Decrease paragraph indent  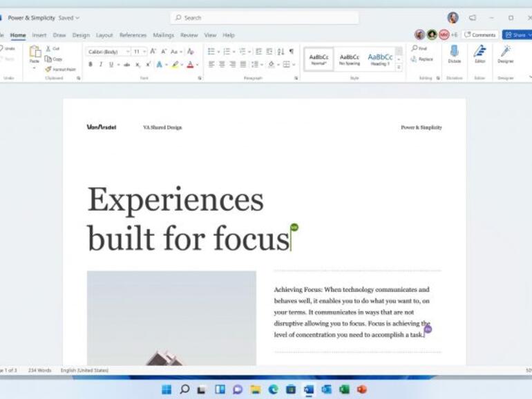click(x=258, y=52)
